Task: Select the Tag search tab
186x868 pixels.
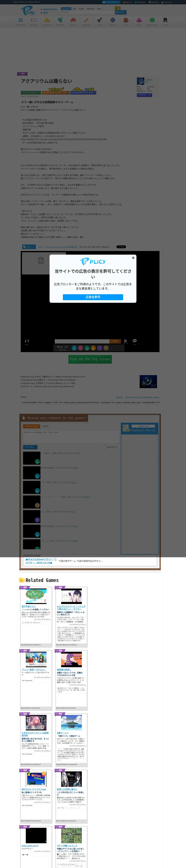Action: [x=74, y=9]
